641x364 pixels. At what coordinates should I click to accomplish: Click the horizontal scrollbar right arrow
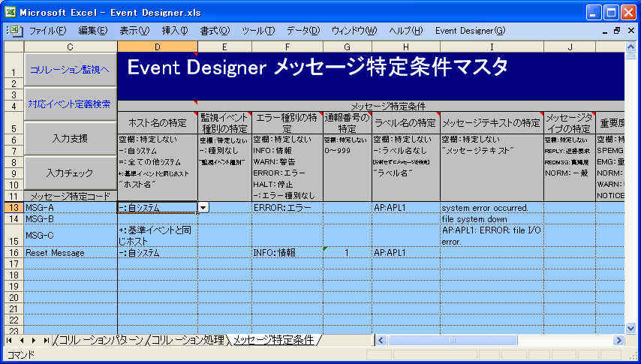[x=619, y=341]
